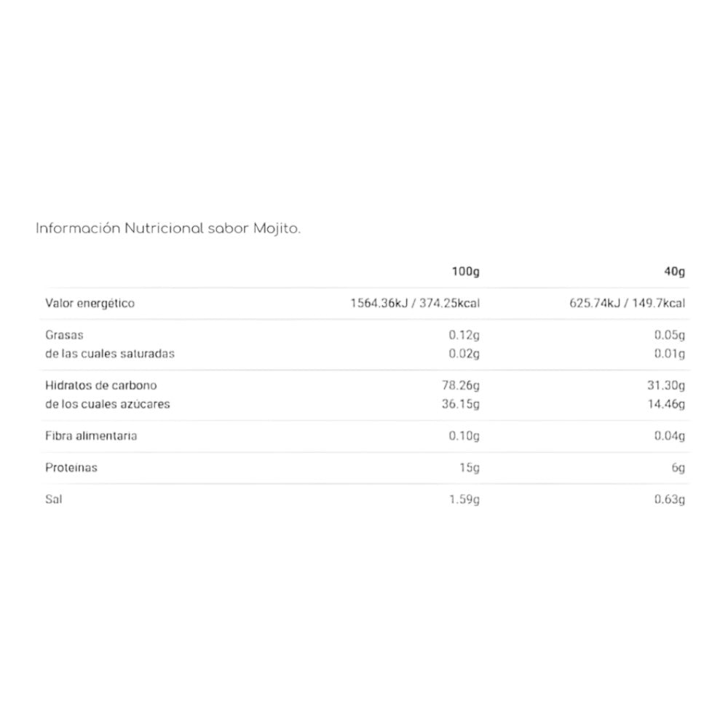Select the 100g column header
728x728 pixels.
pos(466,272)
